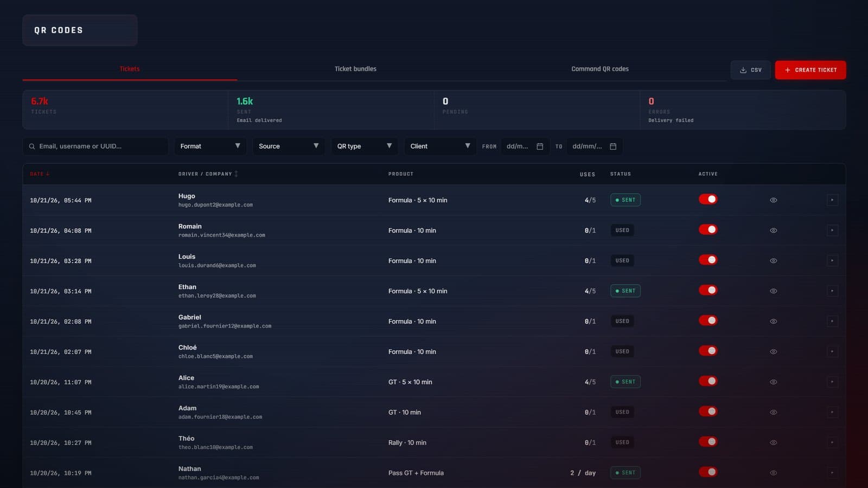Click the action arrow button on Romain's row
The width and height of the screenshot is (868, 488).
coord(832,230)
